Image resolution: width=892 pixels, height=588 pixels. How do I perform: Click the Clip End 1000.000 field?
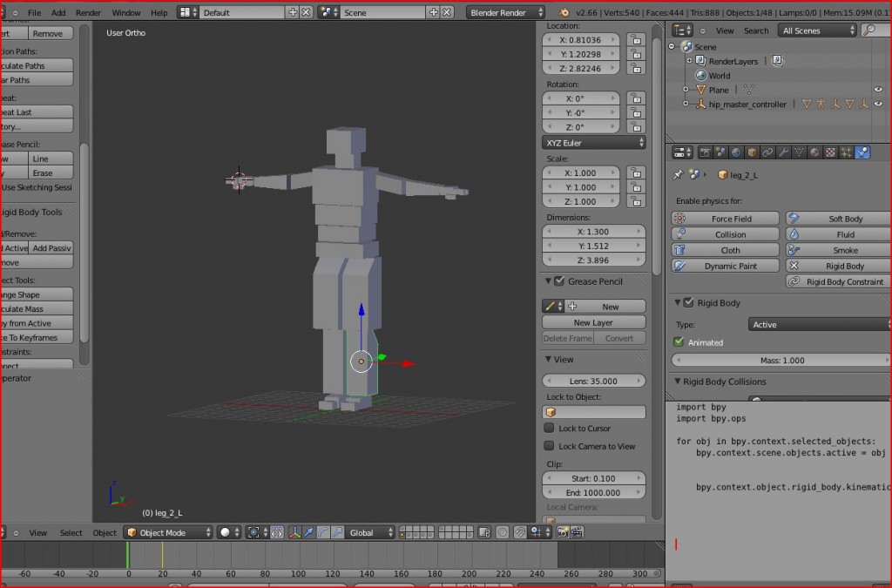(x=593, y=492)
